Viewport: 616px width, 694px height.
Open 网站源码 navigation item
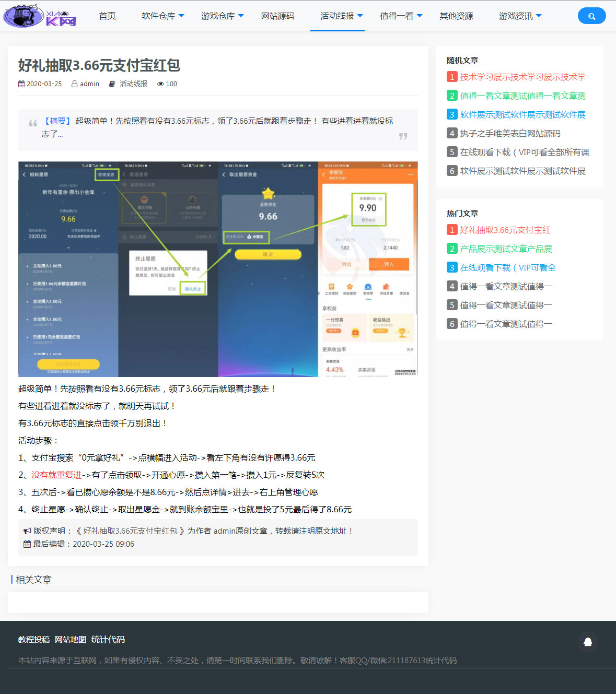[x=277, y=16]
